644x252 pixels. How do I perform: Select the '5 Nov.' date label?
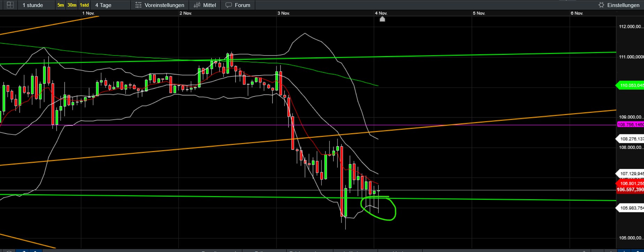click(479, 13)
